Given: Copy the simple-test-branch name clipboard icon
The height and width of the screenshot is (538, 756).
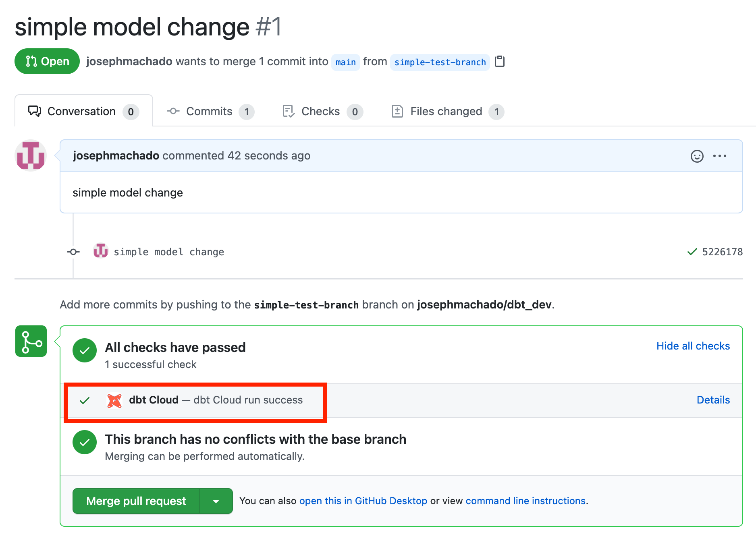Looking at the screenshot, I should [x=500, y=62].
